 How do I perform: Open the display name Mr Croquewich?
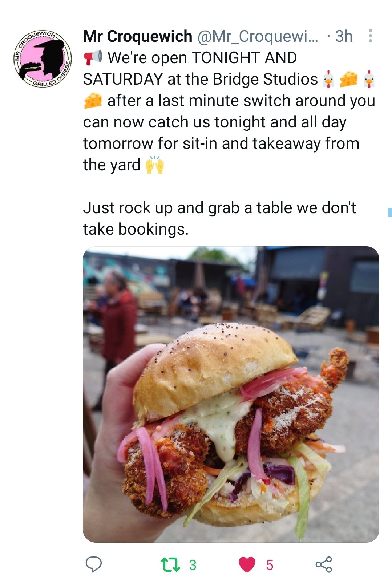tap(137, 36)
